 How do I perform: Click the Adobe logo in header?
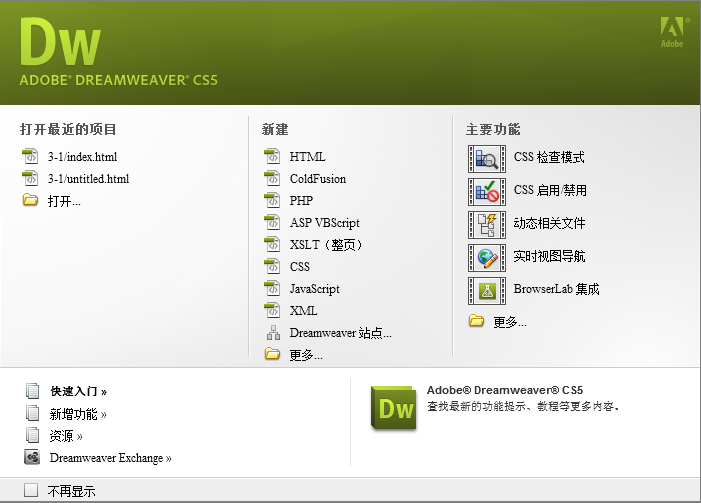tap(672, 32)
